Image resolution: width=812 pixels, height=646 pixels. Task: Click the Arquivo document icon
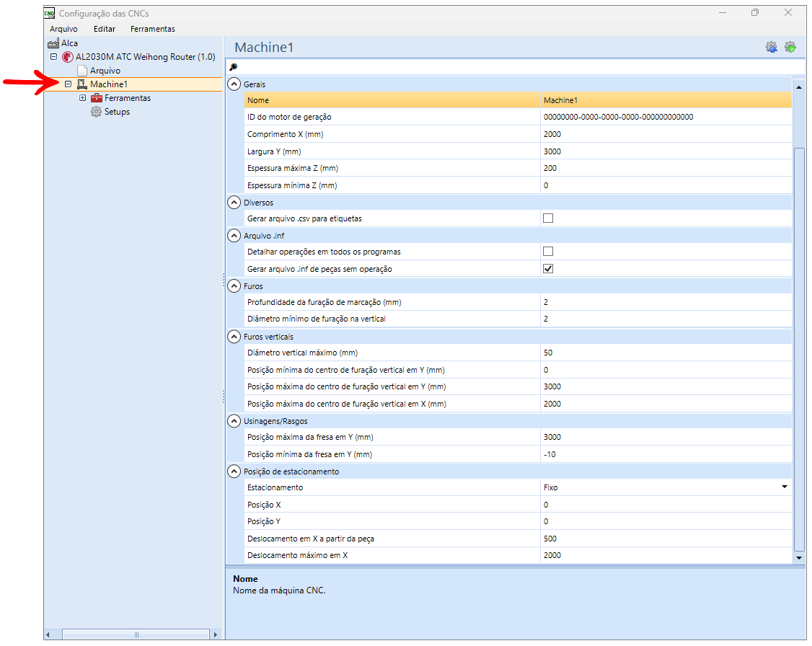(x=82, y=71)
